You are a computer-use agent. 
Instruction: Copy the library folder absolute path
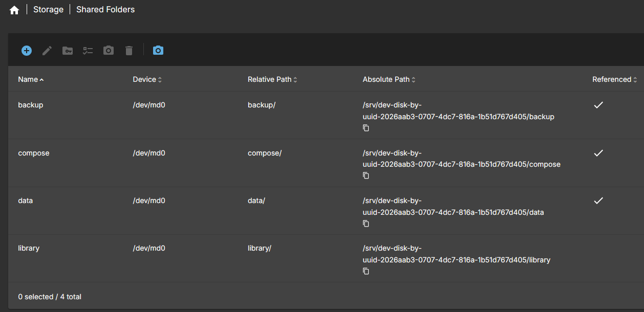point(366,271)
